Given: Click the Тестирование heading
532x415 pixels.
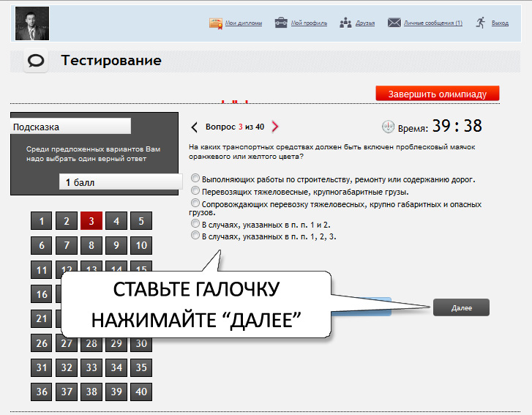Looking at the screenshot, I should (x=111, y=61).
